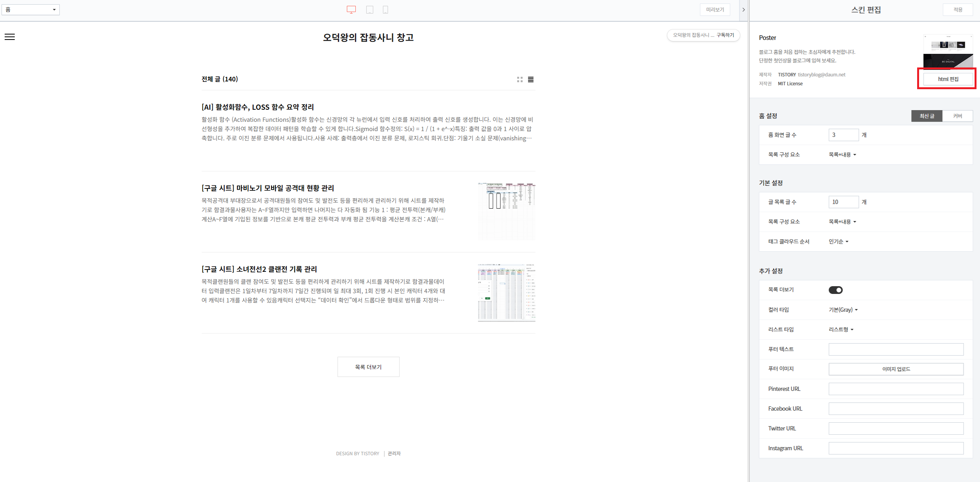980x482 pixels.
Task: Open the 리스트 타입 리스트형 dropdown
Action: pos(841,330)
